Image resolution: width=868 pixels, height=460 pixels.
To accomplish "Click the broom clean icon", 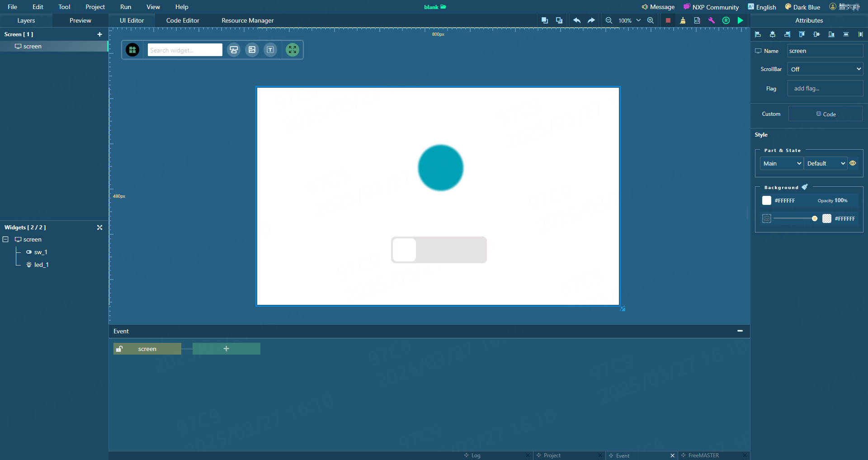I will click(x=683, y=20).
